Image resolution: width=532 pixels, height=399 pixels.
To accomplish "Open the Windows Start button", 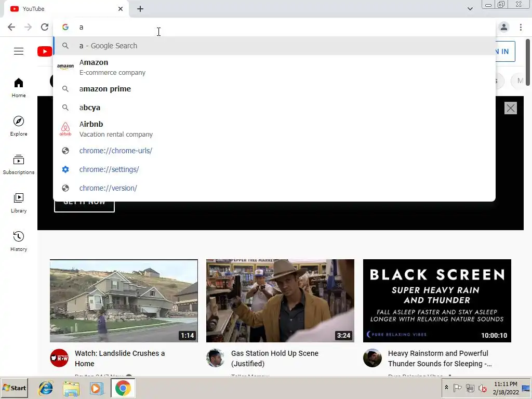I will (x=14, y=388).
